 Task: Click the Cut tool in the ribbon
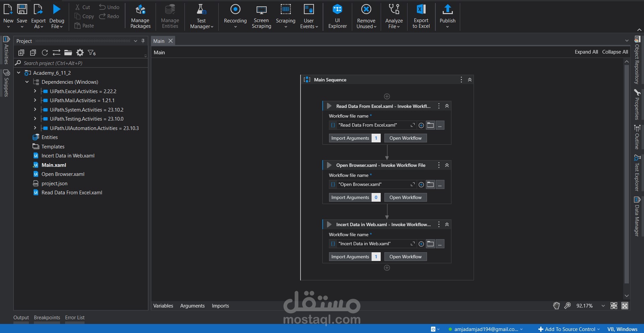(x=83, y=7)
